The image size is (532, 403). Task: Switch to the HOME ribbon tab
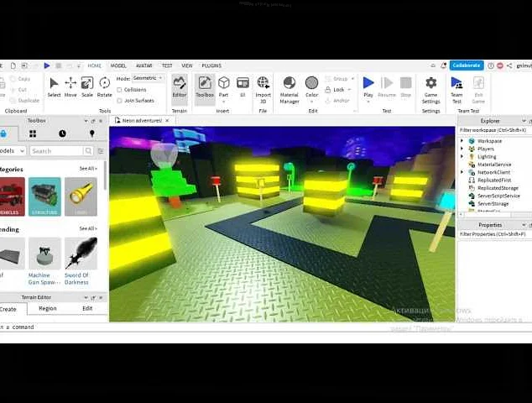point(94,65)
